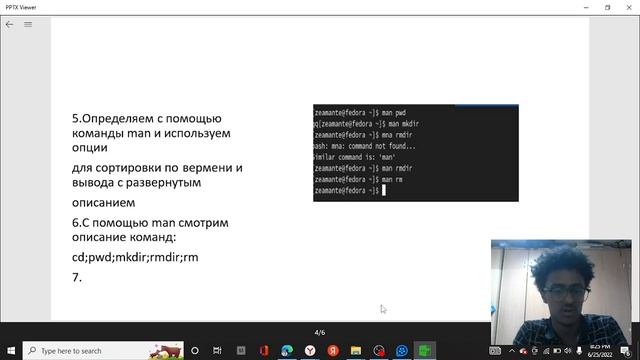This screenshot has height=360, width=640.
Task: Open the blue round messenger taskbar icon
Action: [x=402, y=351]
